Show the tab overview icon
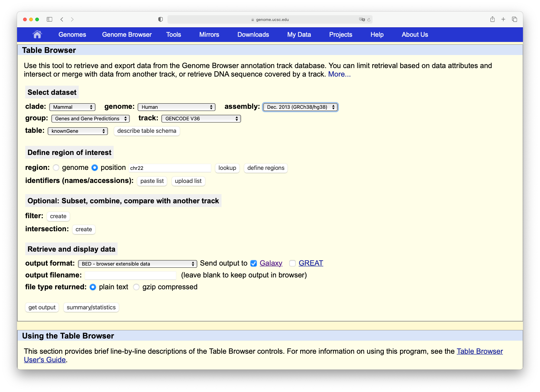Screen dimensions: 540x392 pos(514,19)
